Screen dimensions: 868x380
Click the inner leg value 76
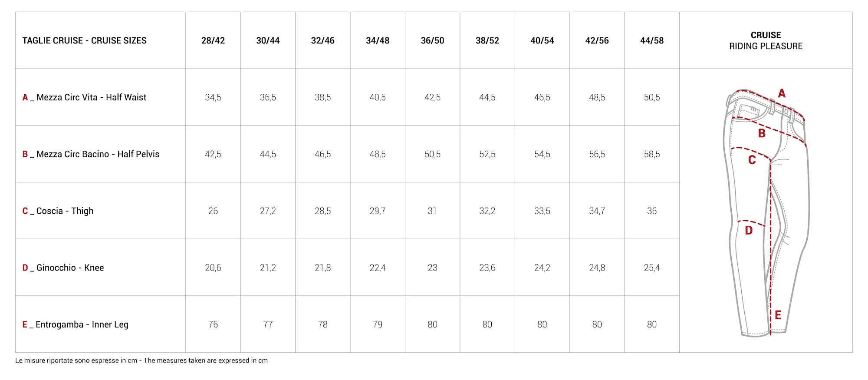(213, 324)
